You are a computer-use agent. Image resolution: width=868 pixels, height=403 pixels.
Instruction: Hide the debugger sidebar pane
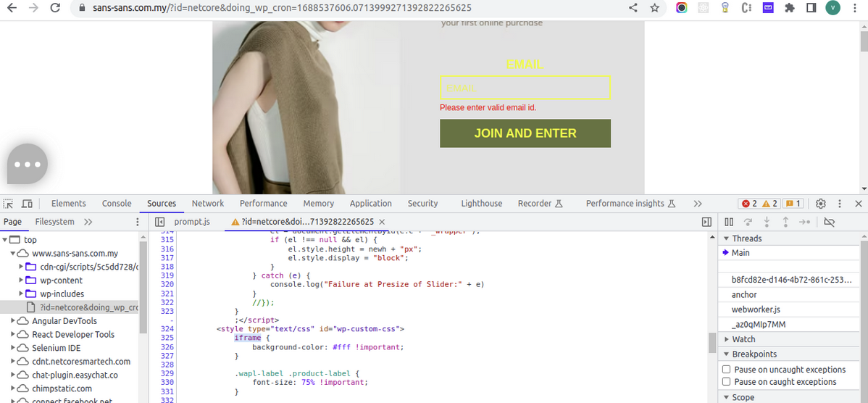706,222
